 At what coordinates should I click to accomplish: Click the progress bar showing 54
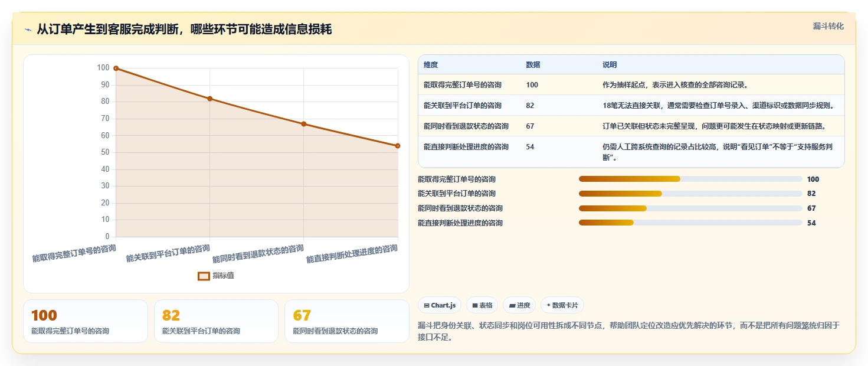[x=690, y=223]
